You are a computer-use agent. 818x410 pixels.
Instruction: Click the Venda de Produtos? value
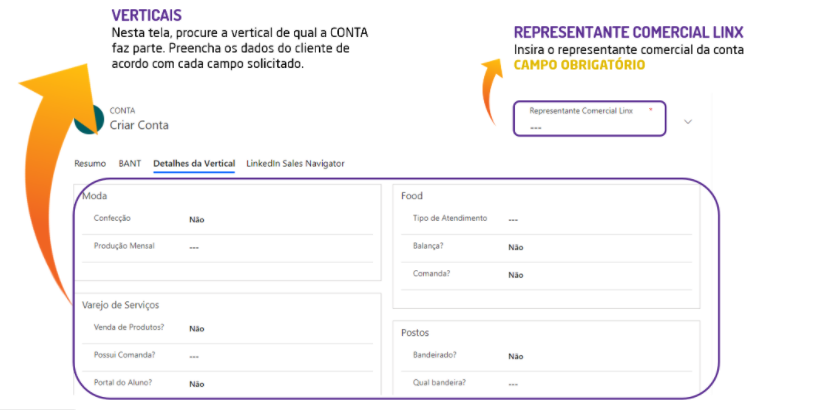(197, 328)
